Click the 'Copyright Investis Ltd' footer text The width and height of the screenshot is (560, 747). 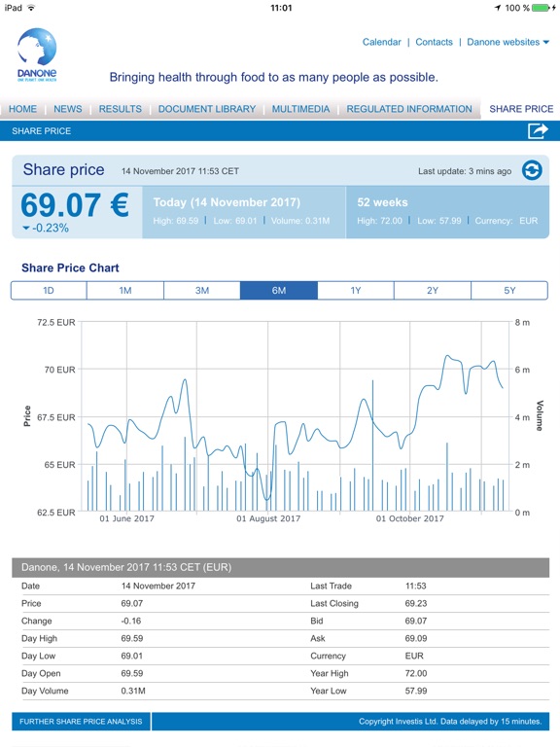pos(450,722)
